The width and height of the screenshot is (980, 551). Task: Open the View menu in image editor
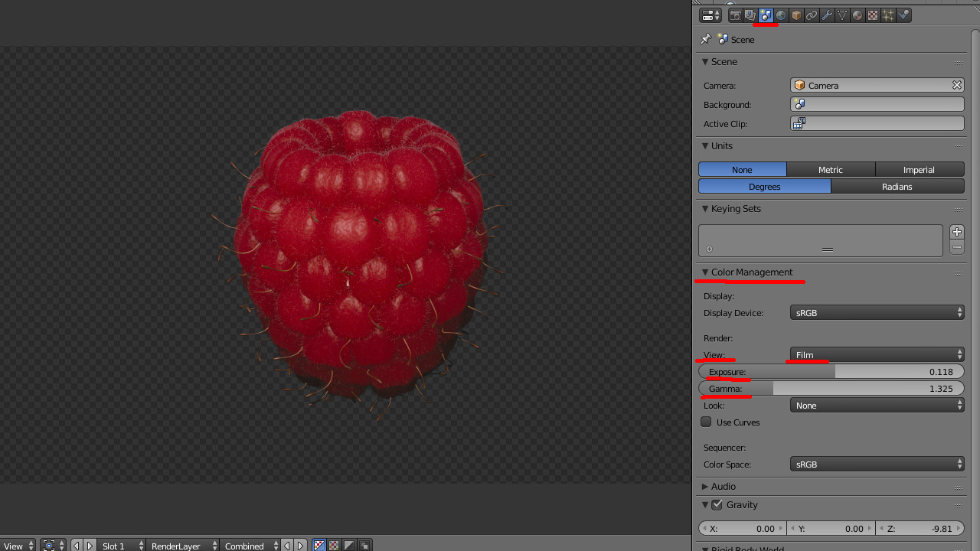point(18,546)
